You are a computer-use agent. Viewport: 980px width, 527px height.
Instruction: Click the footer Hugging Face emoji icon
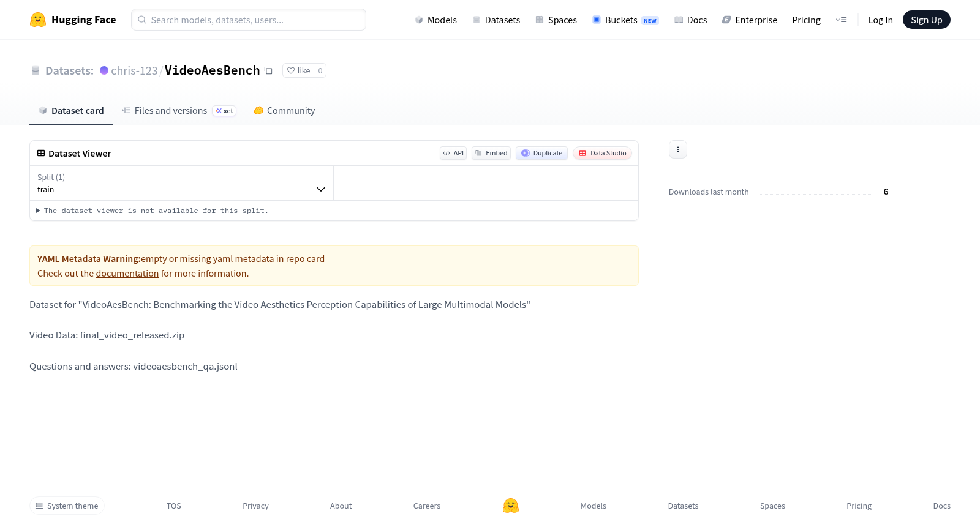[511, 506]
